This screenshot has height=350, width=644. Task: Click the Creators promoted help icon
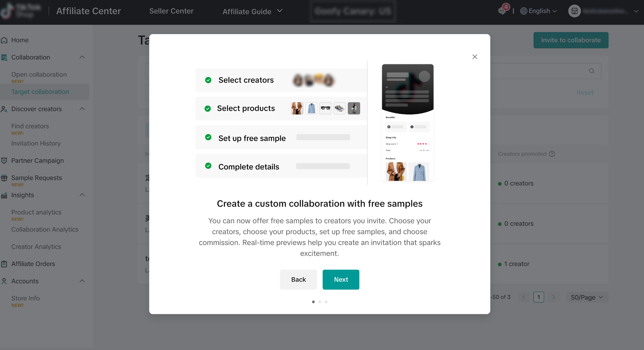[552, 154]
